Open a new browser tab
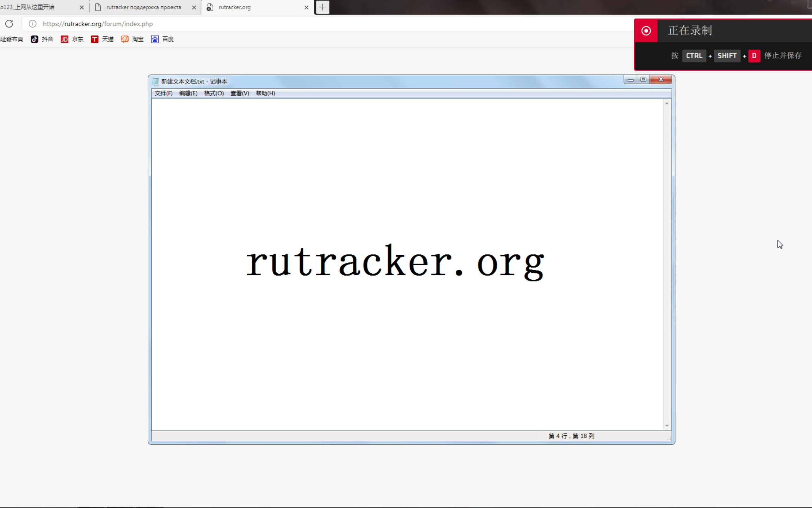Screen dimensions: 812x508 [x=322, y=7]
